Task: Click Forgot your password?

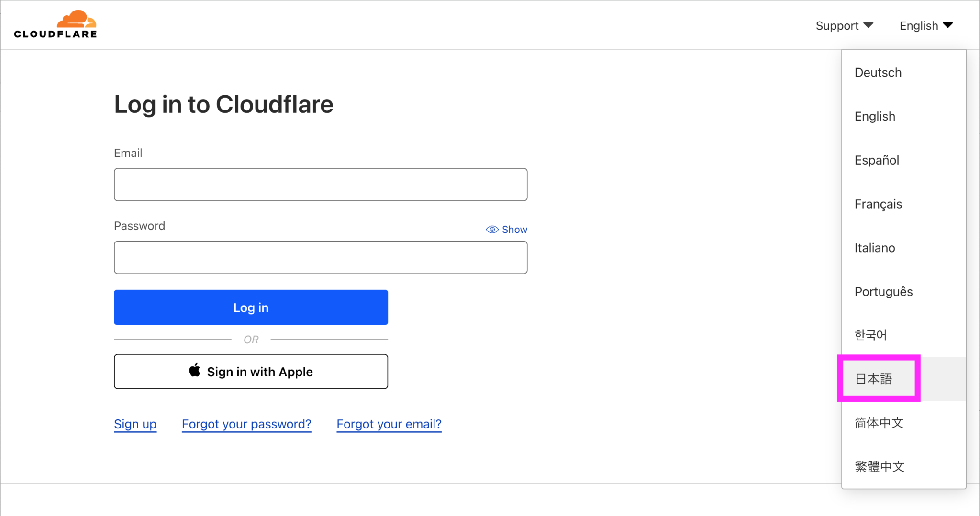Action: coord(246,424)
